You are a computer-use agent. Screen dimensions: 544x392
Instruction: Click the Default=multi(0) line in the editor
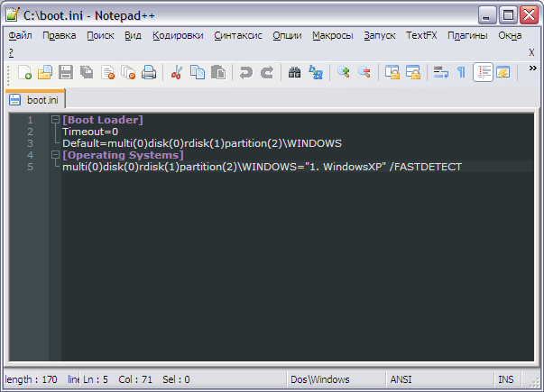pos(202,143)
